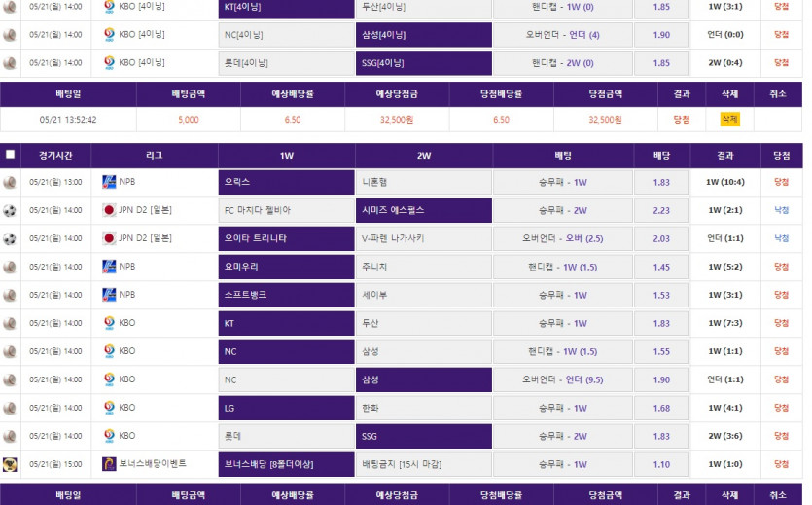Click the soccer ball icon beside 오이타 트리니타
The image size is (812, 505).
pyautogui.click(x=10, y=238)
